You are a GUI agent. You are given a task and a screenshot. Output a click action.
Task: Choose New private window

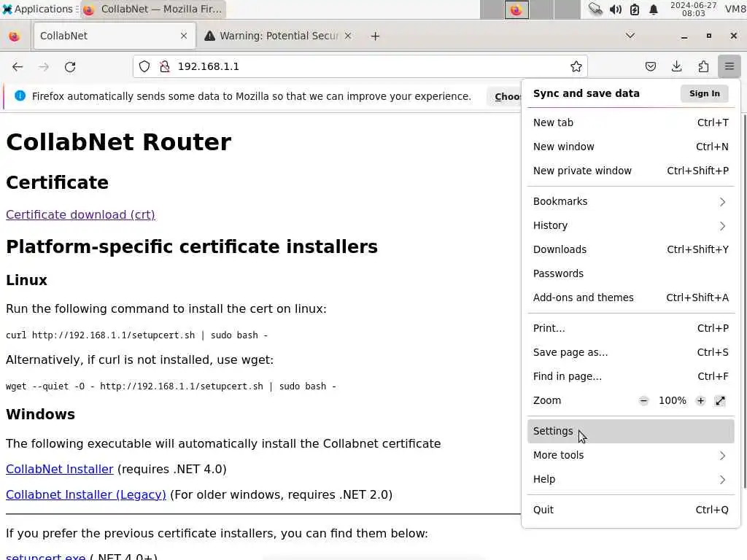[x=630, y=171]
